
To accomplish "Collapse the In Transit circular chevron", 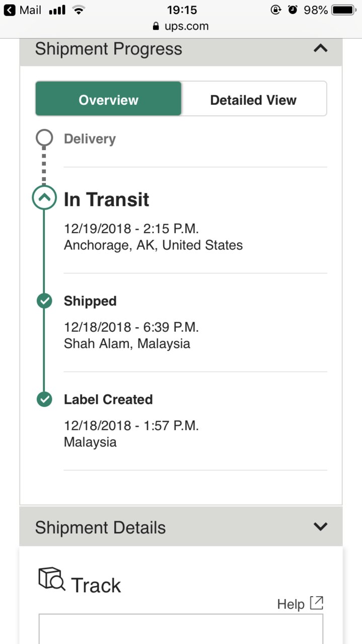I will (44, 198).
